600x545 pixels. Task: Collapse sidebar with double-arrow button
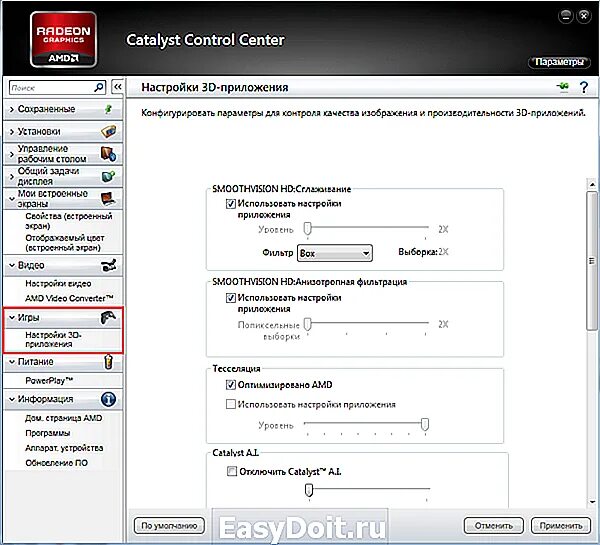(118, 87)
